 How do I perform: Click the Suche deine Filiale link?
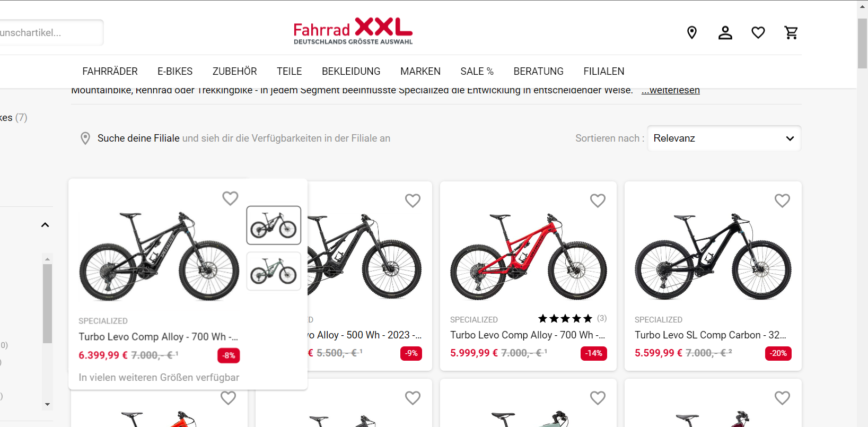point(138,138)
